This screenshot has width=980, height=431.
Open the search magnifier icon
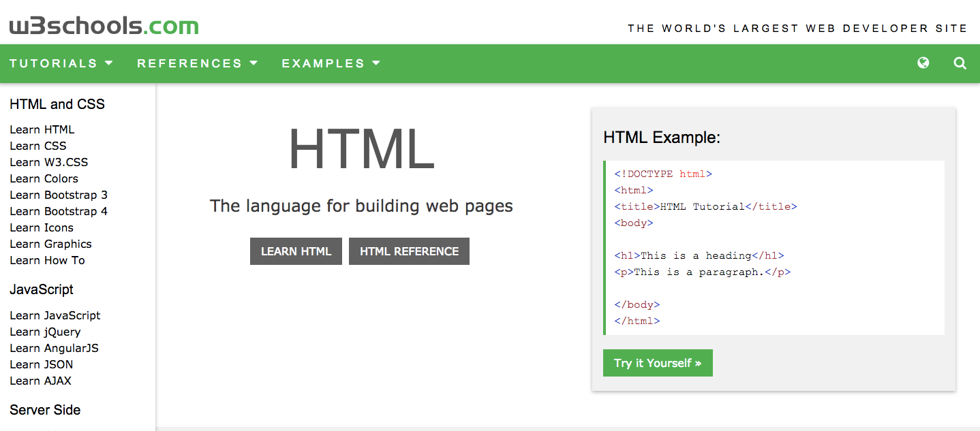pyautogui.click(x=960, y=63)
